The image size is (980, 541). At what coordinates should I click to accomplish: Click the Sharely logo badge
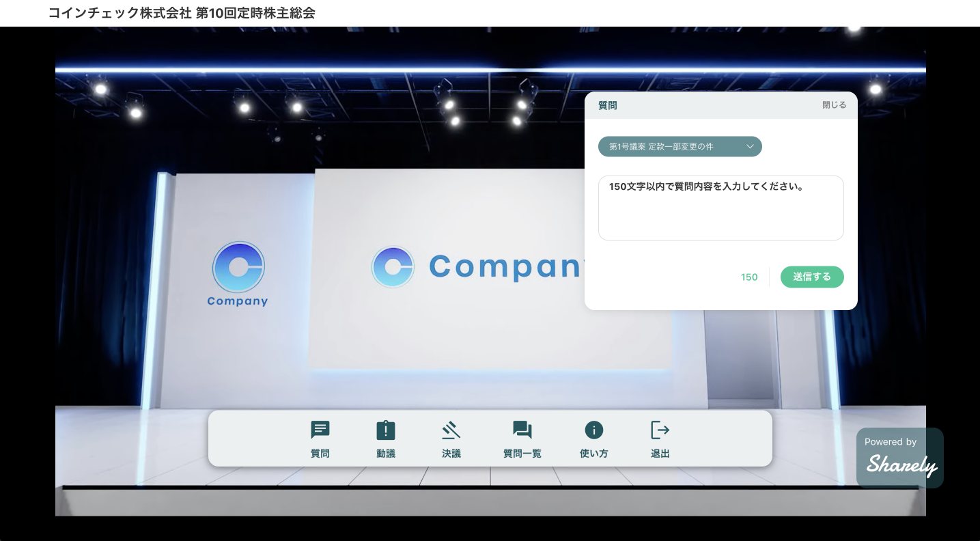coord(899,458)
